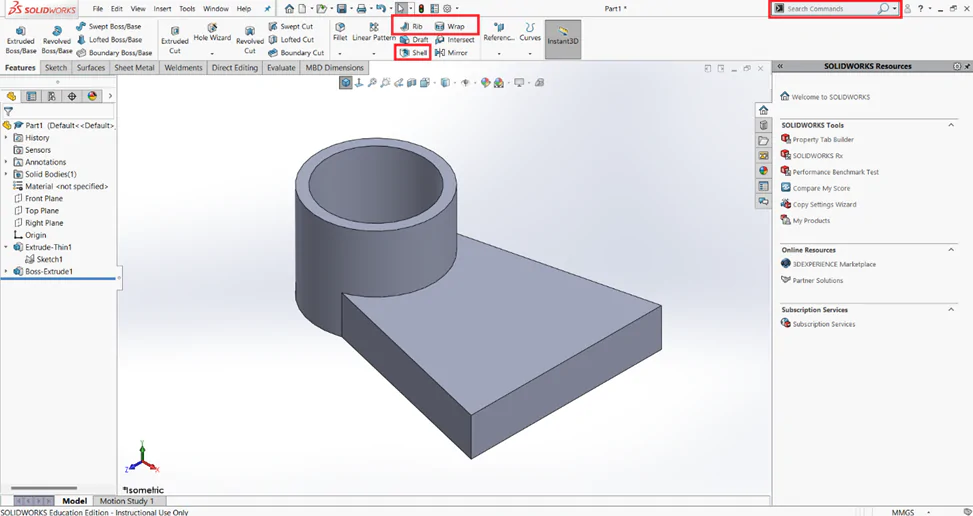Image resolution: width=973 pixels, height=516 pixels.
Task: Click the Print icon in the top toolbar
Action: 361,9
